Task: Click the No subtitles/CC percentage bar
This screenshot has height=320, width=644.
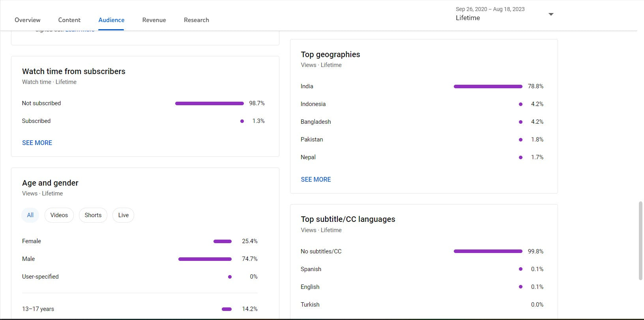Action: pos(488,251)
